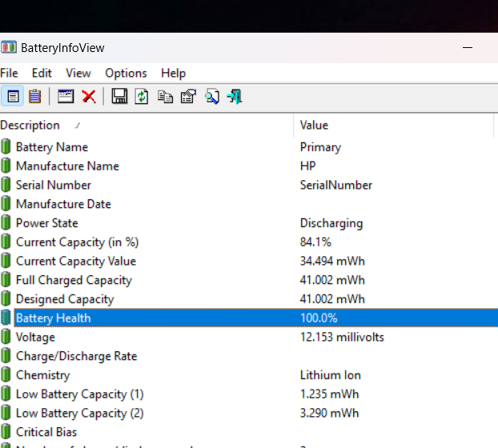Click the Lithium Ion value

click(x=331, y=375)
